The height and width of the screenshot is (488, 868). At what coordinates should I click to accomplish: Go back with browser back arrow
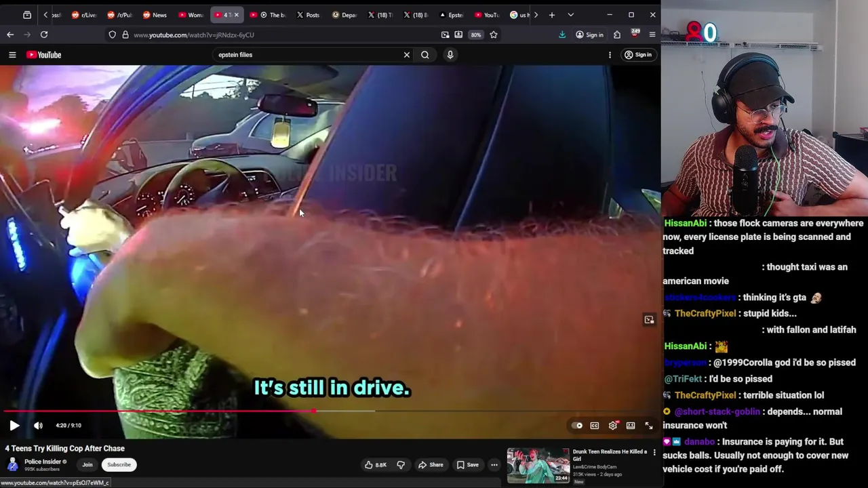[x=10, y=35]
